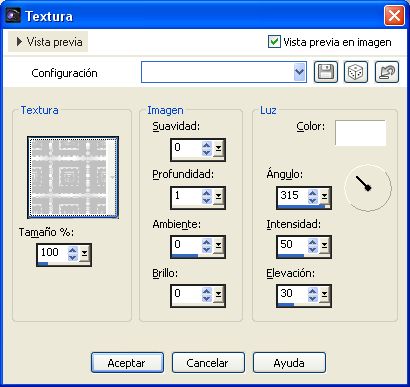Open Ayuda for the Textura dialog
Viewport: 410px width, 387px height.
(289, 363)
